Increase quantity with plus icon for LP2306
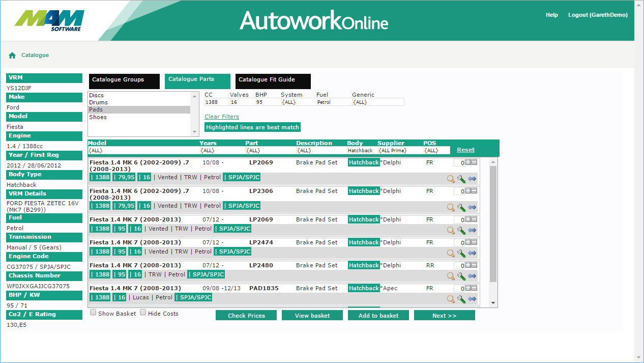The width and height of the screenshot is (644, 363). coord(467,191)
